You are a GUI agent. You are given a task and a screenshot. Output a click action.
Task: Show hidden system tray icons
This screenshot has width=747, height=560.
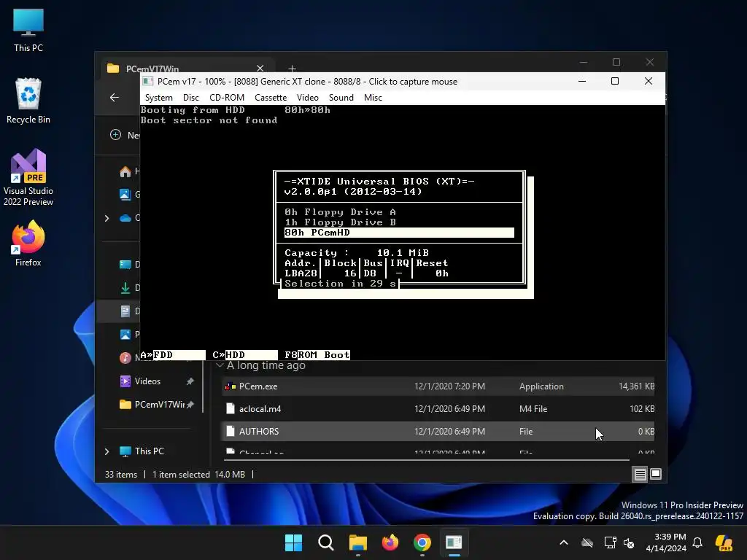coord(564,542)
